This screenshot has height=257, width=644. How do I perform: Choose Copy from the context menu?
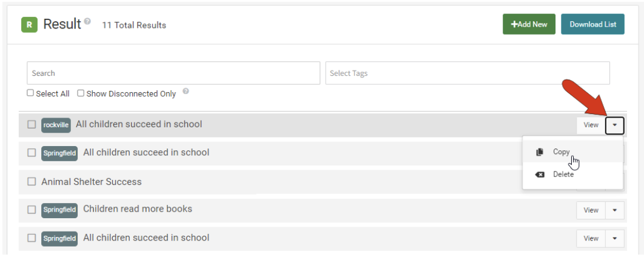click(x=561, y=152)
